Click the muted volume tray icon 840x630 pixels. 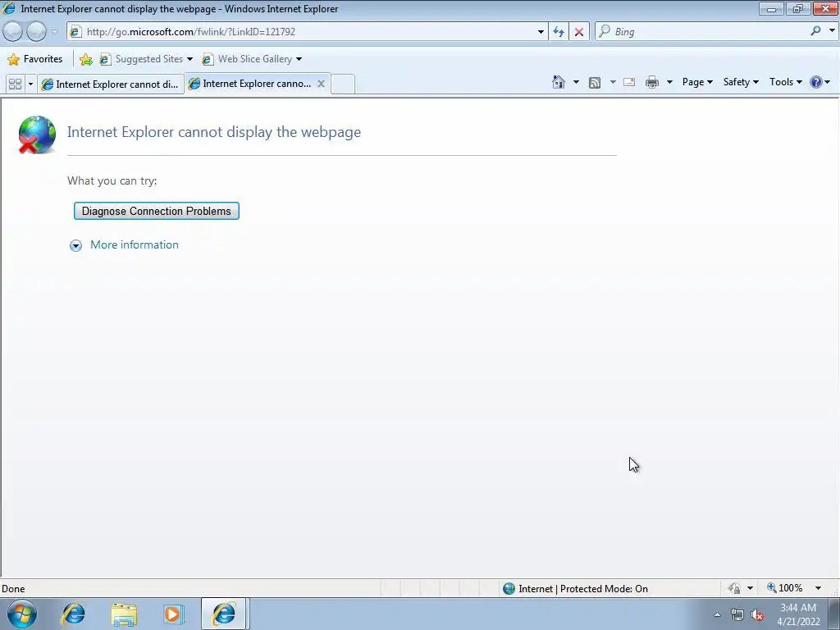[757, 615]
